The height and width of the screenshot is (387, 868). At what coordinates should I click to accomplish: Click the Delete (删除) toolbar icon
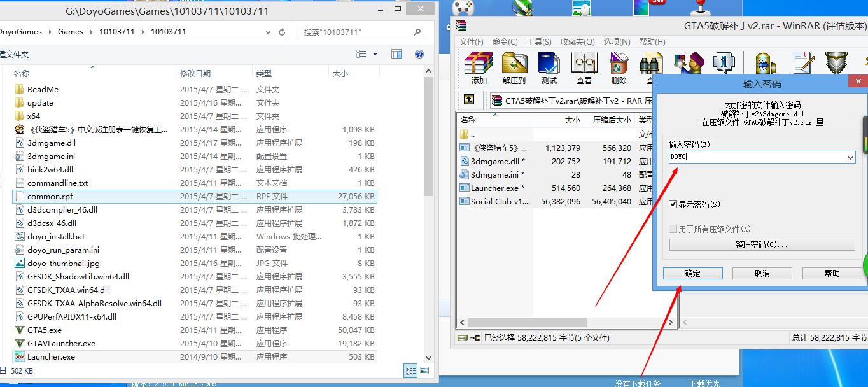tap(619, 64)
